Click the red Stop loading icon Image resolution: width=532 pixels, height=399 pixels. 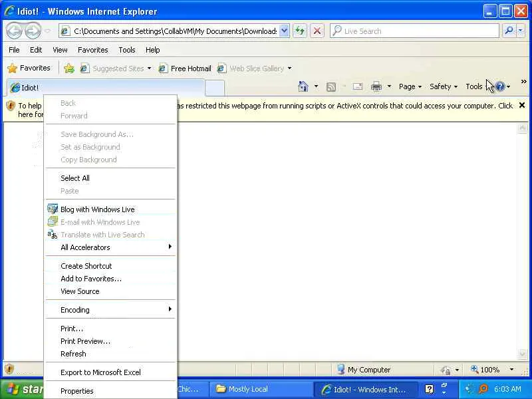click(317, 31)
